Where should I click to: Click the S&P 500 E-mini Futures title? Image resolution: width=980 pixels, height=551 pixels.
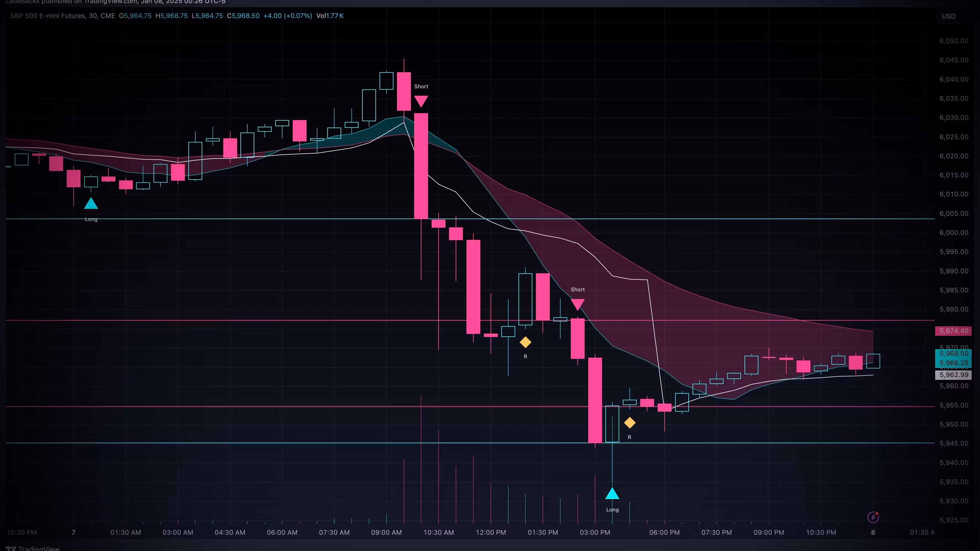(48, 15)
